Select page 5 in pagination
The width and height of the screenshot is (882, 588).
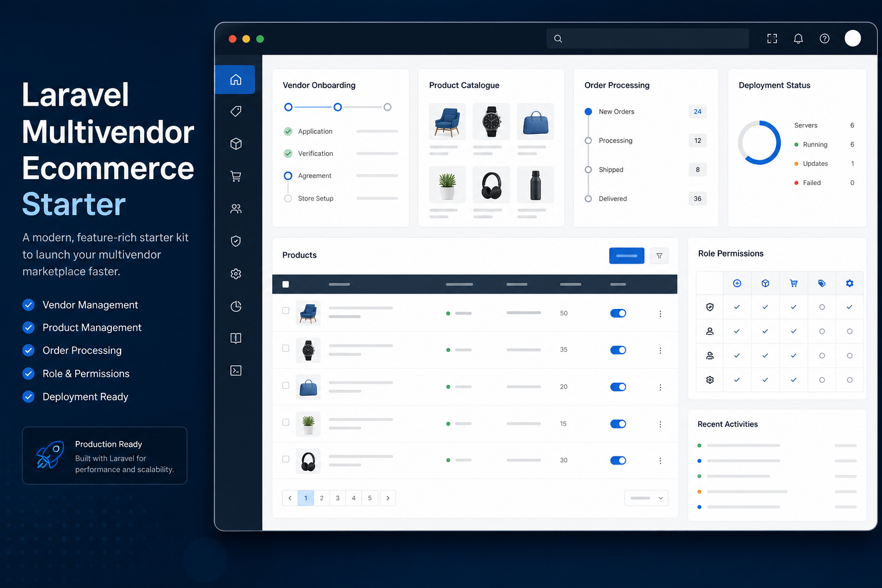tap(370, 498)
